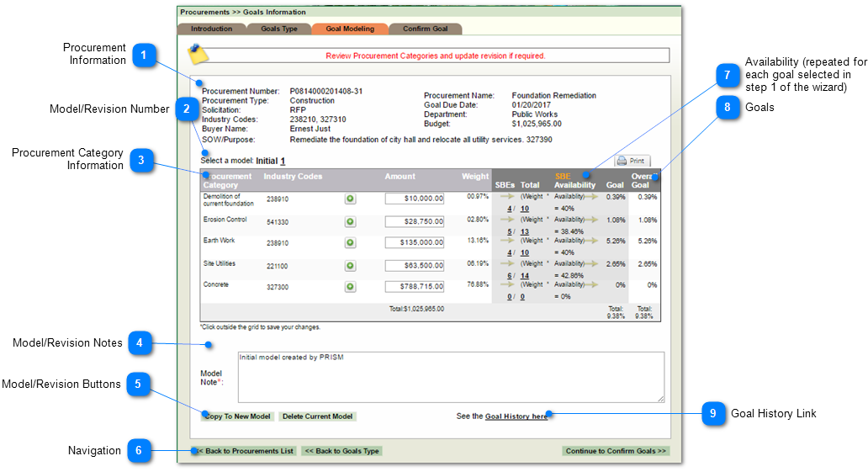Click green plus icon for Demolition row
Image resolution: width=868 pixels, height=472 pixels.
[350, 199]
